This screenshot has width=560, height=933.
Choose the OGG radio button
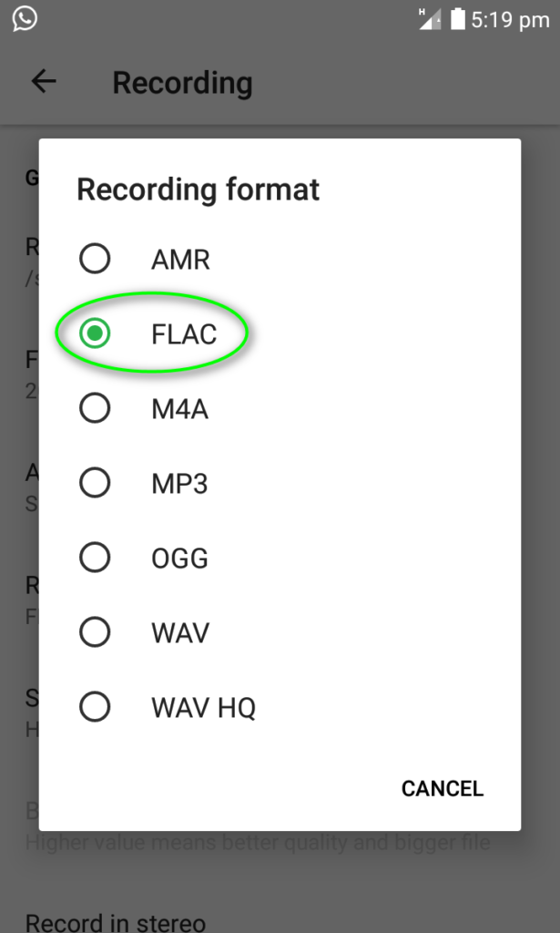pyautogui.click(x=95, y=558)
